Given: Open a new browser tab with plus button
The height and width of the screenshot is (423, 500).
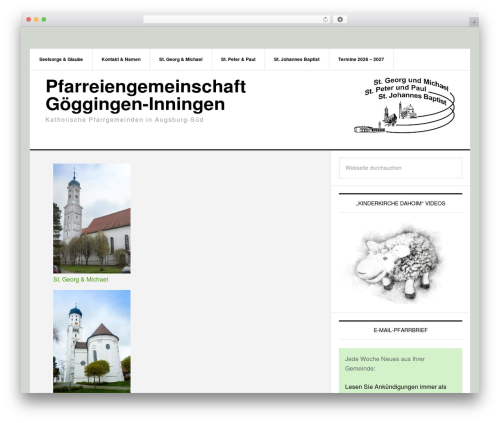Looking at the screenshot, I should 474,22.
